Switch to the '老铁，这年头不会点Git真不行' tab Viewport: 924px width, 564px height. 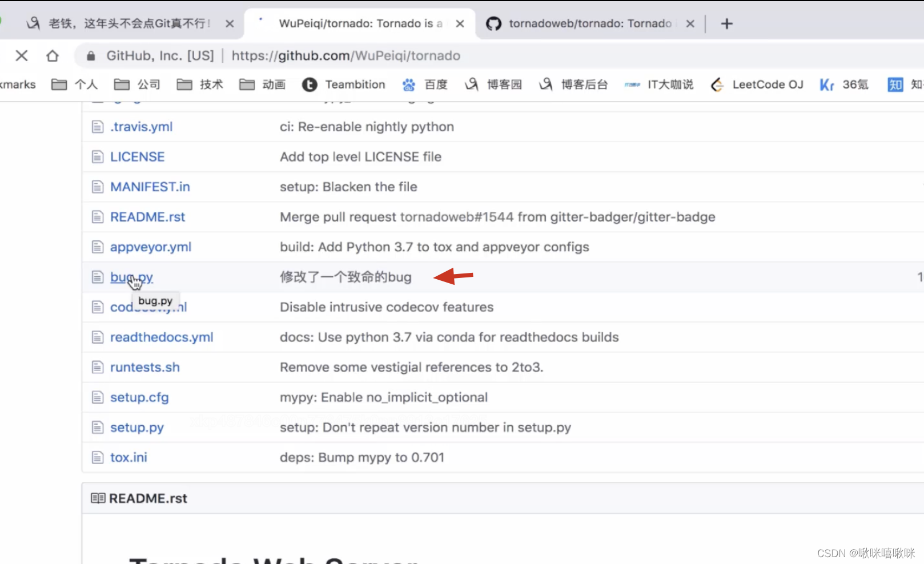(130, 23)
